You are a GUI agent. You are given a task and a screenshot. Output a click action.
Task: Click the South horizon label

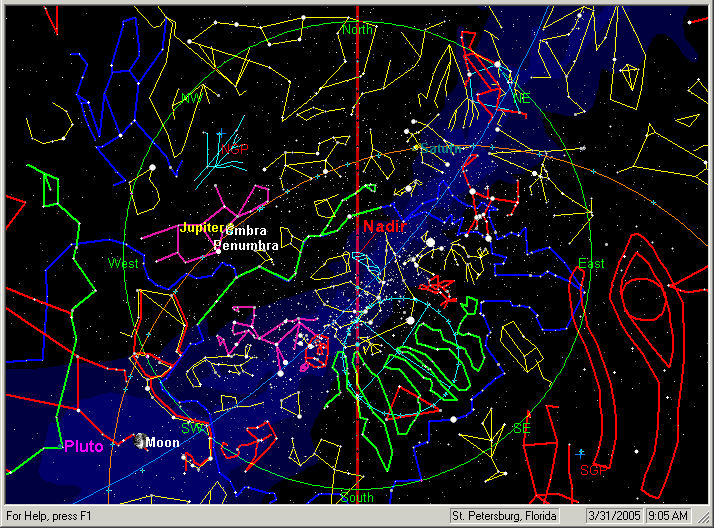coord(357,497)
